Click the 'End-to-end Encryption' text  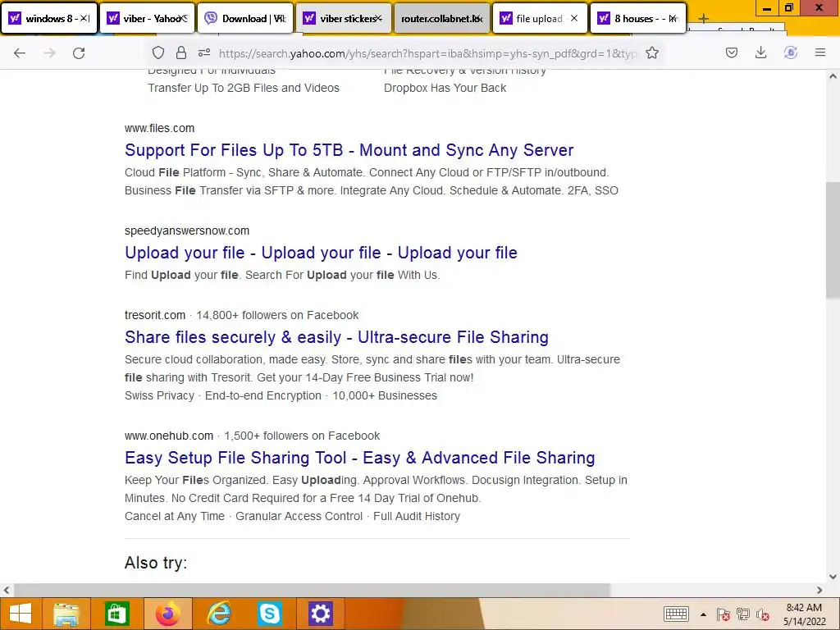[x=263, y=395]
